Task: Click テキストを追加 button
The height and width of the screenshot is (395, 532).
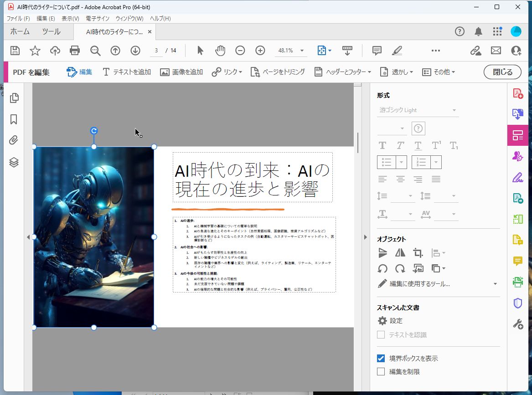Action: click(127, 72)
